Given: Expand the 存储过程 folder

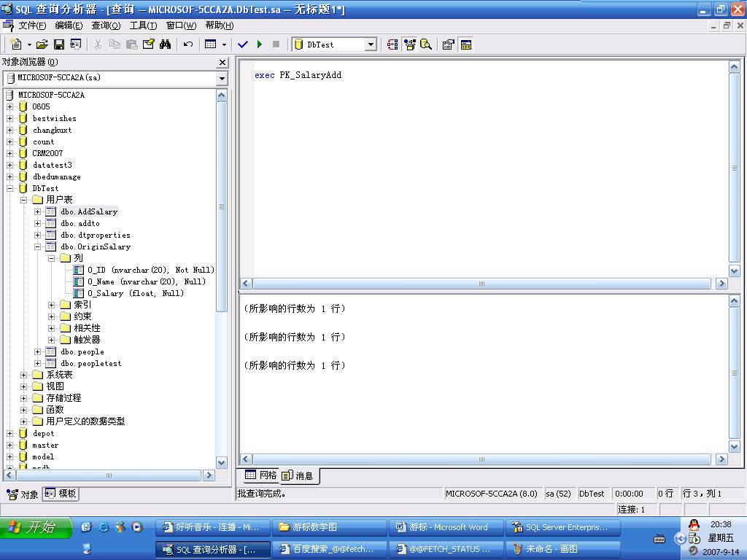Looking at the screenshot, I should pos(24,398).
